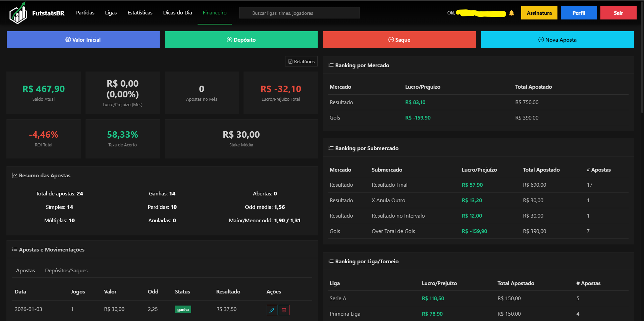Screen dimensions: 644x321
Task: Click the Ranking por Mercado list icon
Action: click(x=331, y=65)
